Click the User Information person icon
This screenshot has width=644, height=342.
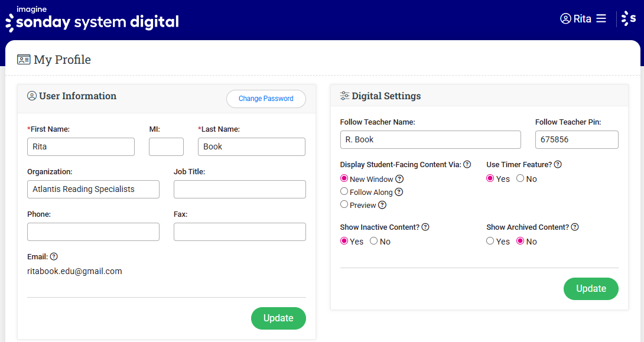pos(32,96)
